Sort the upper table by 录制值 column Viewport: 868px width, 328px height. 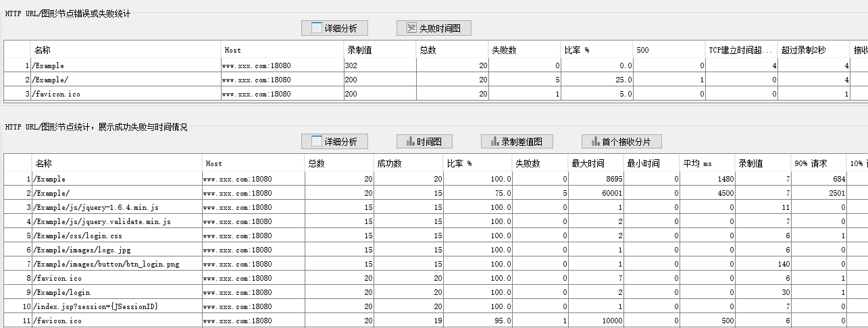click(379, 50)
